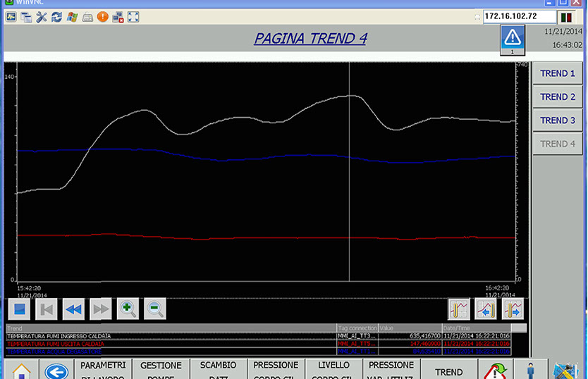Click the home page icon
Viewport: 588px width, 379px height.
pyautogui.click(x=21, y=371)
